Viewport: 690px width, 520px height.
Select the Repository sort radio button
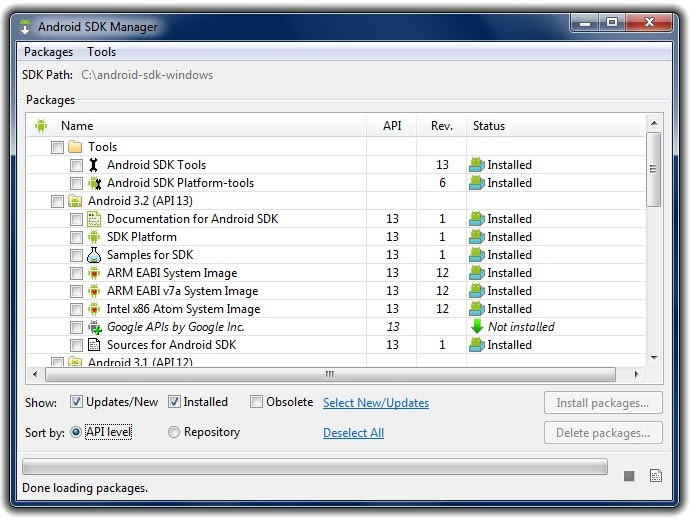(x=174, y=432)
